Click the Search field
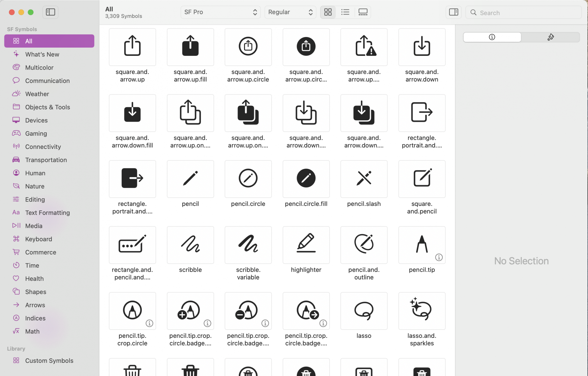Viewport: 588px width, 376px height. [523, 13]
